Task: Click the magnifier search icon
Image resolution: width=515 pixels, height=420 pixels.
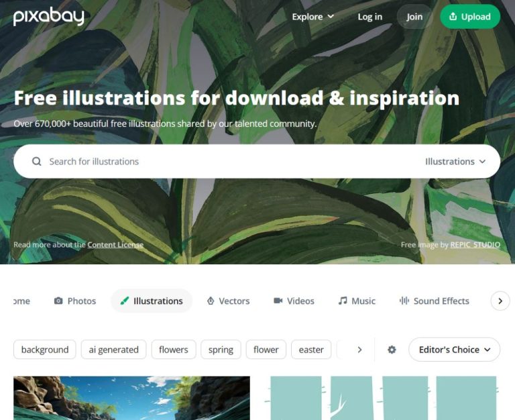Action: (x=36, y=162)
